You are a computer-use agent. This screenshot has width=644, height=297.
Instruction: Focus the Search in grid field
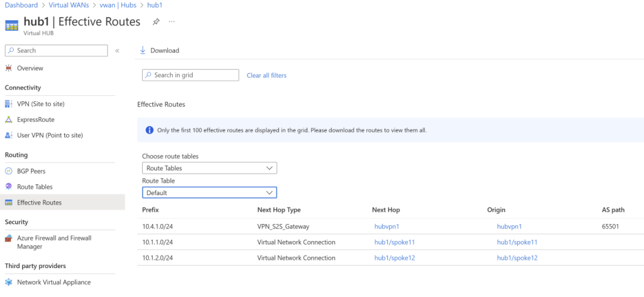[x=191, y=76]
